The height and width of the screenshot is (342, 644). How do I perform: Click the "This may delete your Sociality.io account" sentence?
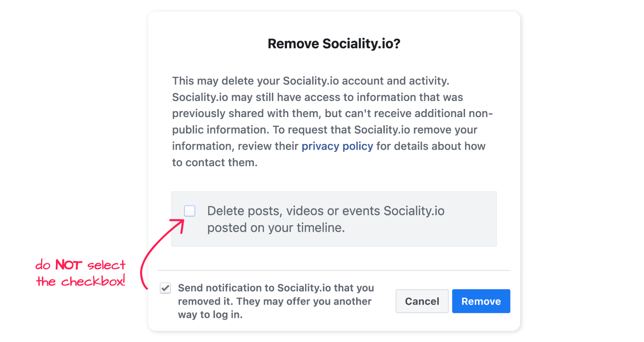click(311, 81)
